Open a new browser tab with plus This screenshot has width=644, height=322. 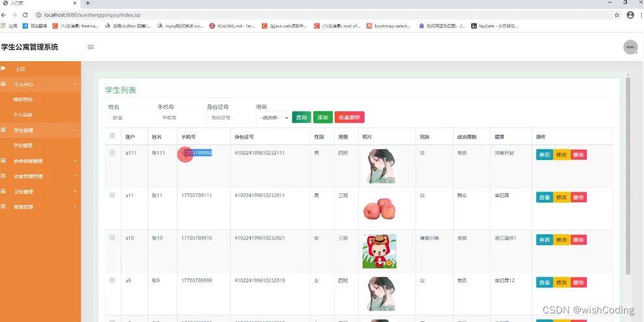(88, 3)
